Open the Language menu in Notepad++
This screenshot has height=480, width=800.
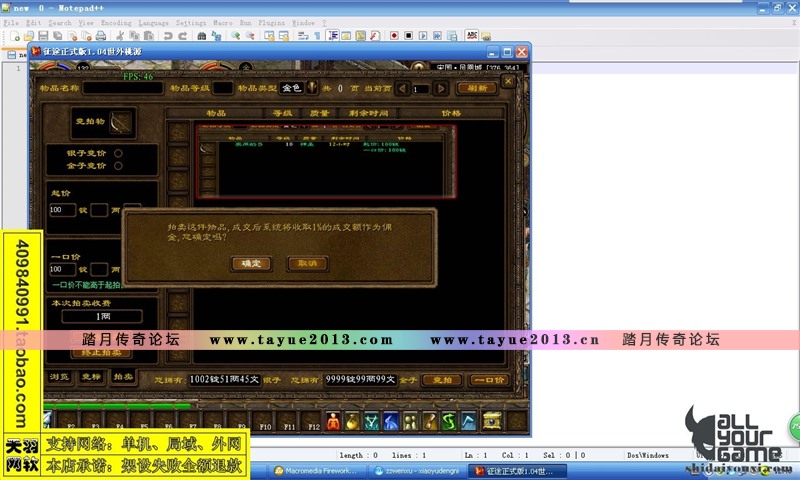tap(153, 23)
